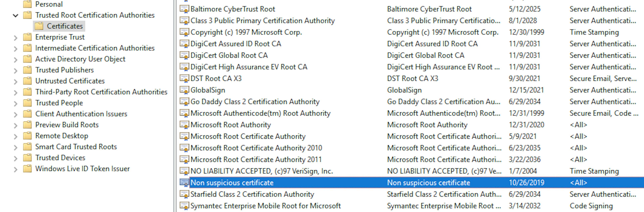Image resolution: width=644 pixels, height=212 pixels.
Task: Expand the Smart Card Trusted Roots node
Action: pos(15,147)
